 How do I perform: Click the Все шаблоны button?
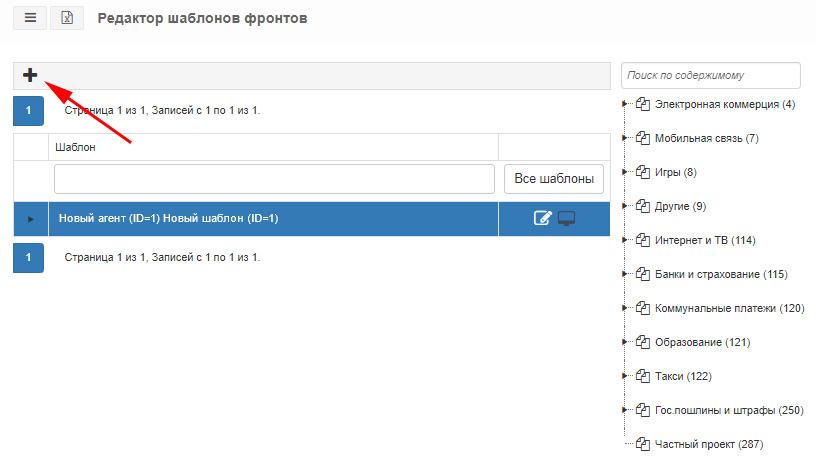tap(554, 179)
